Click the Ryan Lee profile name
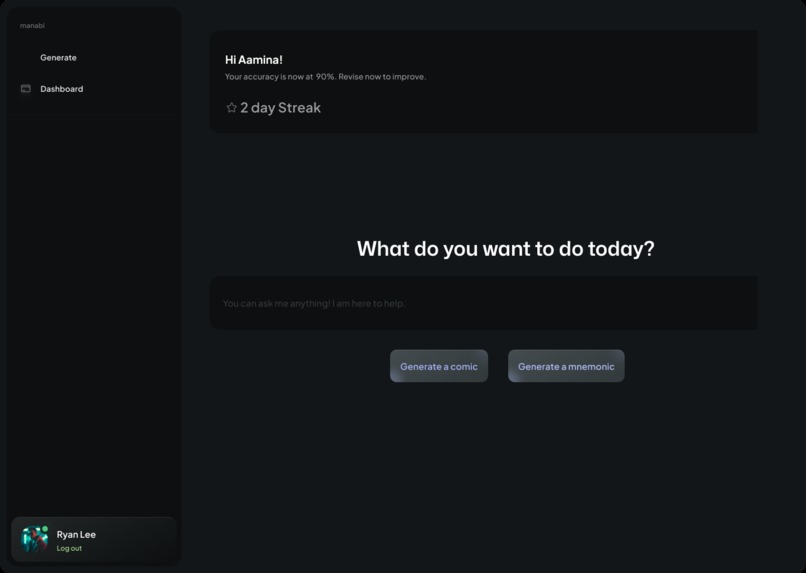Viewport: 806px width, 573px height. tap(76, 534)
